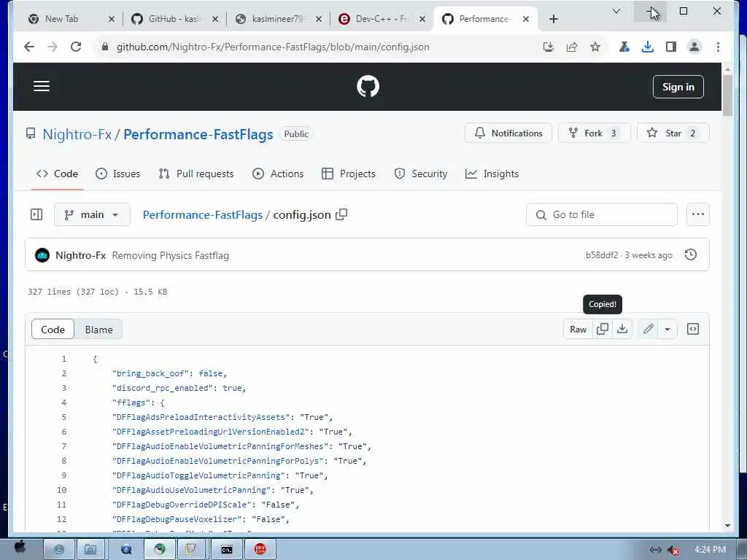Open the Removing Physics Fastflag commit message
The width and height of the screenshot is (747, 560).
[x=171, y=255]
